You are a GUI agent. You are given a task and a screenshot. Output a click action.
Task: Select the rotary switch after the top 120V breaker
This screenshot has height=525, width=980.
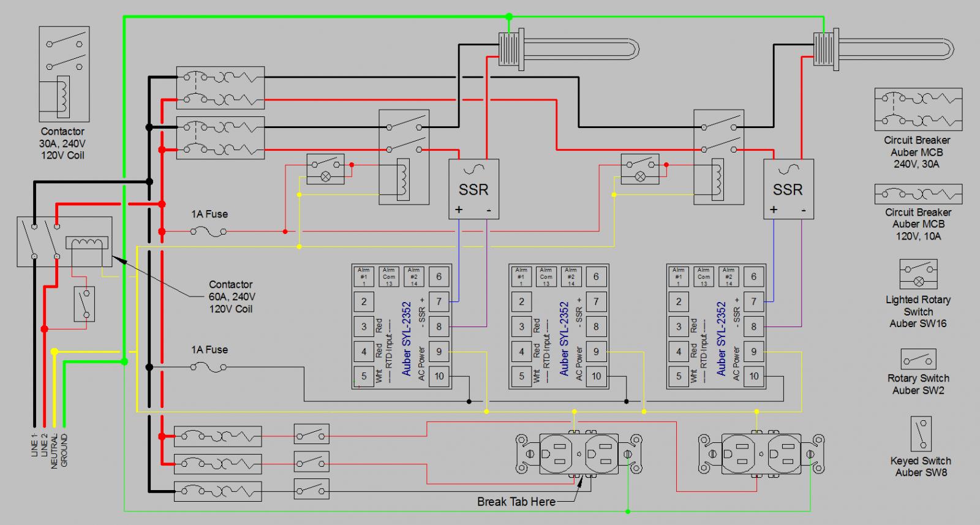point(311,434)
